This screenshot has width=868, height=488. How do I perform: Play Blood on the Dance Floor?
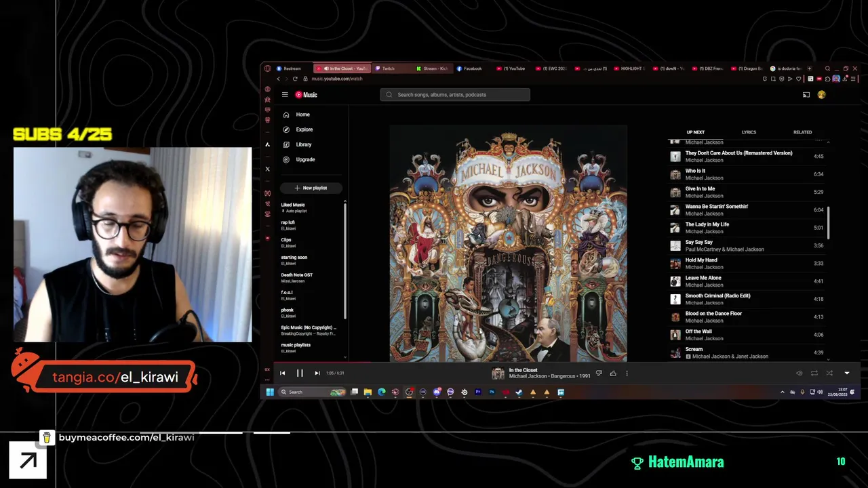pos(746,317)
